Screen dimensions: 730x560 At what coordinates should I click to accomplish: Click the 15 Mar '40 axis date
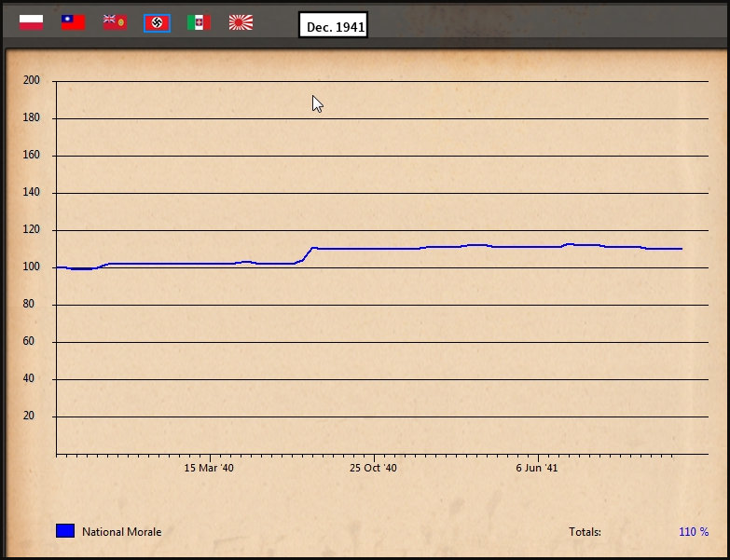(x=209, y=468)
